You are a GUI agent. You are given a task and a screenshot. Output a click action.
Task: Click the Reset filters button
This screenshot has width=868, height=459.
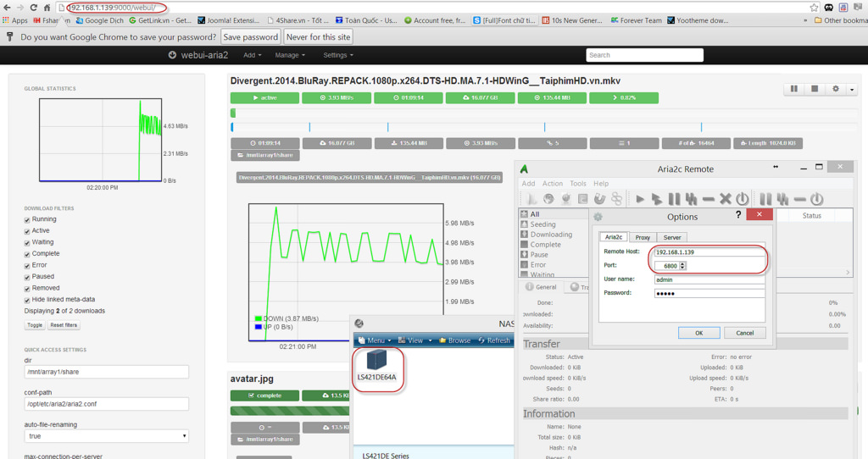(x=64, y=325)
